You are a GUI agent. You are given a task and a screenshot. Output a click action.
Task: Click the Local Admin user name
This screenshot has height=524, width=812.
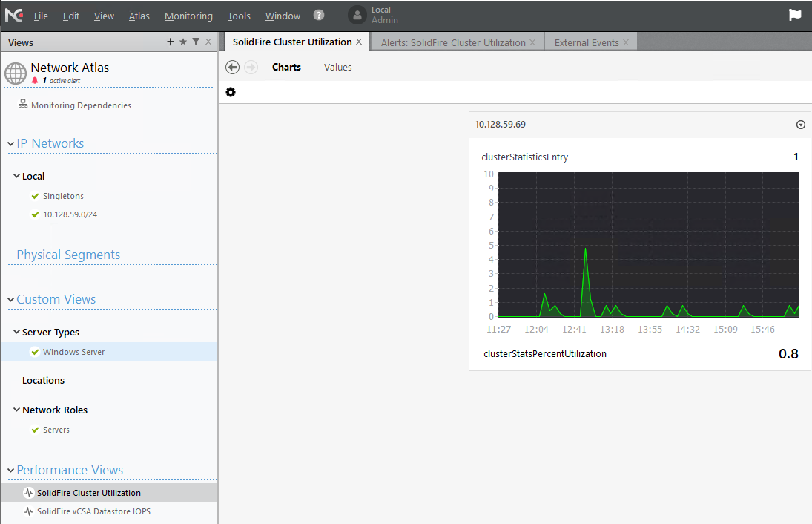(385, 15)
